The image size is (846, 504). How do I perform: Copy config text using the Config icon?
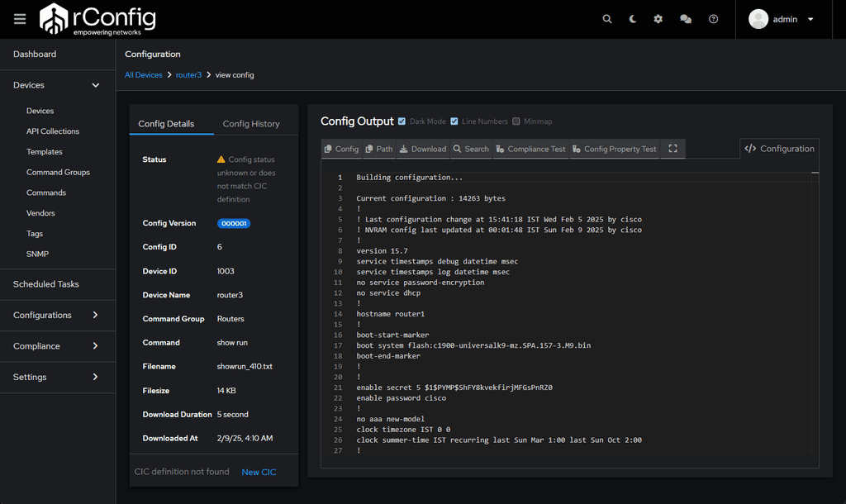pyautogui.click(x=340, y=149)
